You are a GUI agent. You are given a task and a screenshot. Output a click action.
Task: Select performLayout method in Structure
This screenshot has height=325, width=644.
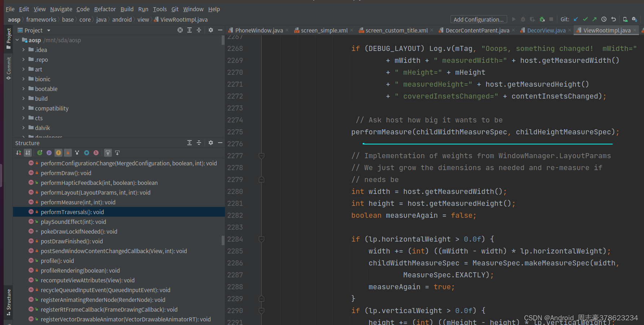coord(95,192)
